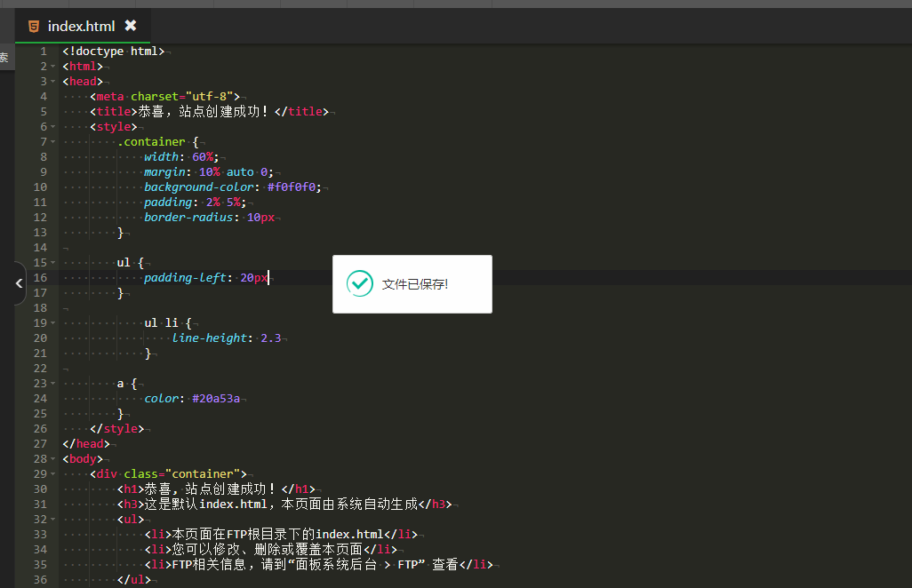The image size is (912, 588).
Task: Click the HTML5 file icon on the tab
Action: (34, 26)
